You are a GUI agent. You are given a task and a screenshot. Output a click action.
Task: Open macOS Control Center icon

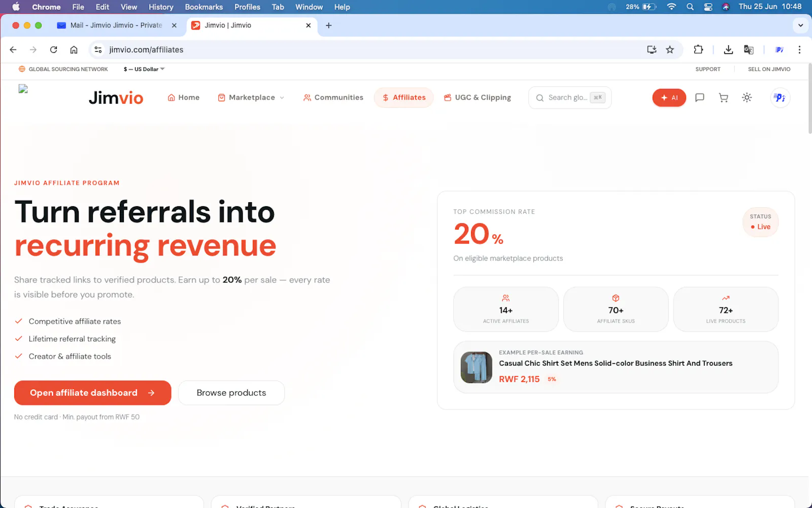pos(708,7)
